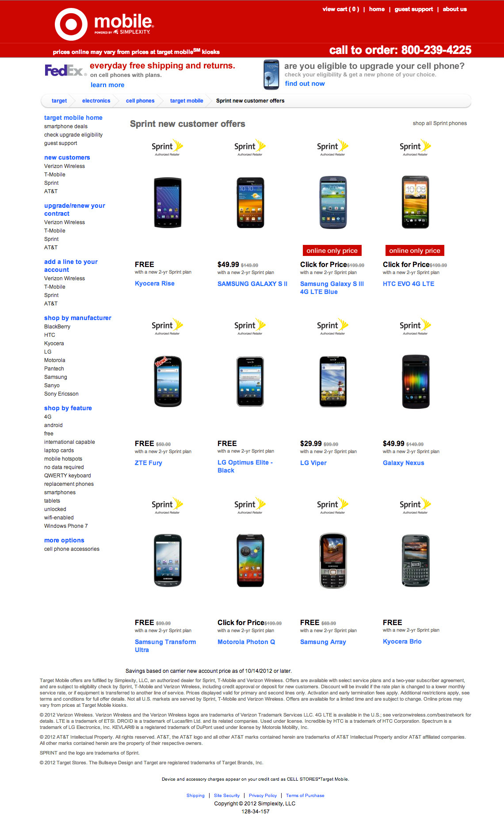Click the cell phones breadcrumb
Image resolution: width=504 pixels, height=820 pixels.
(140, 101)
